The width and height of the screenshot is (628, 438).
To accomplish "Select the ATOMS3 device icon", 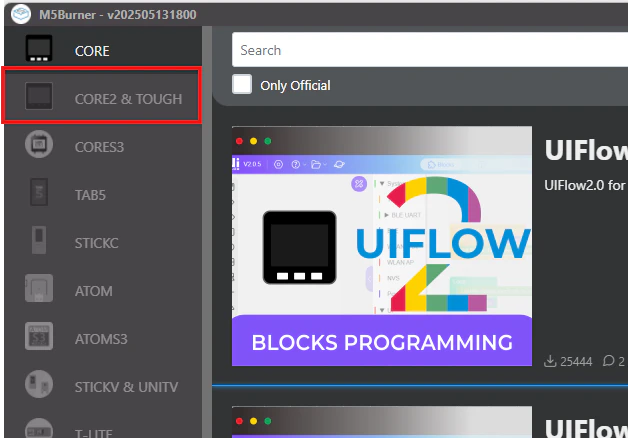I will [x=39, y=336].
